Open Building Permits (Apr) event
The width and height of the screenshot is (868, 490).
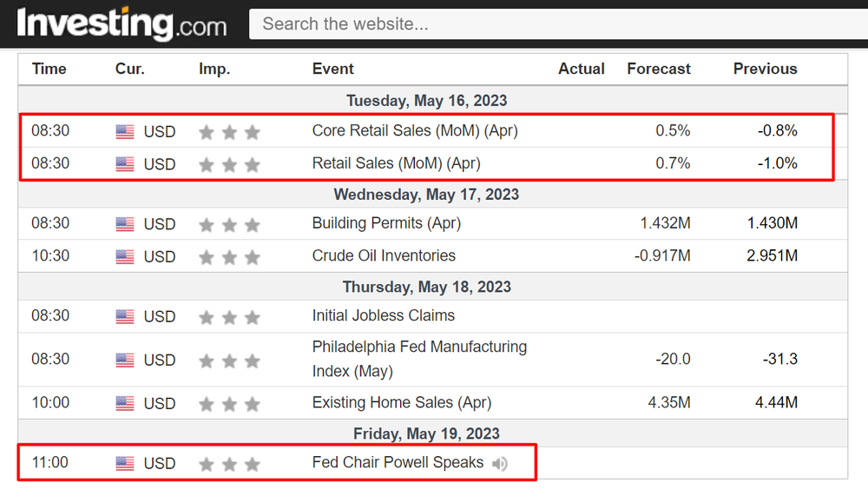click(386, 223)
